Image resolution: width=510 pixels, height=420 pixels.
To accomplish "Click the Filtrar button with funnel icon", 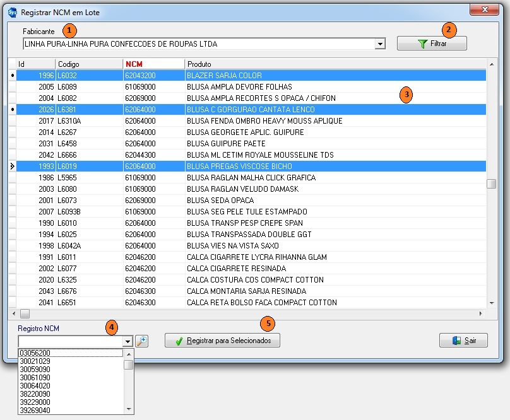I will click(432, 44).
